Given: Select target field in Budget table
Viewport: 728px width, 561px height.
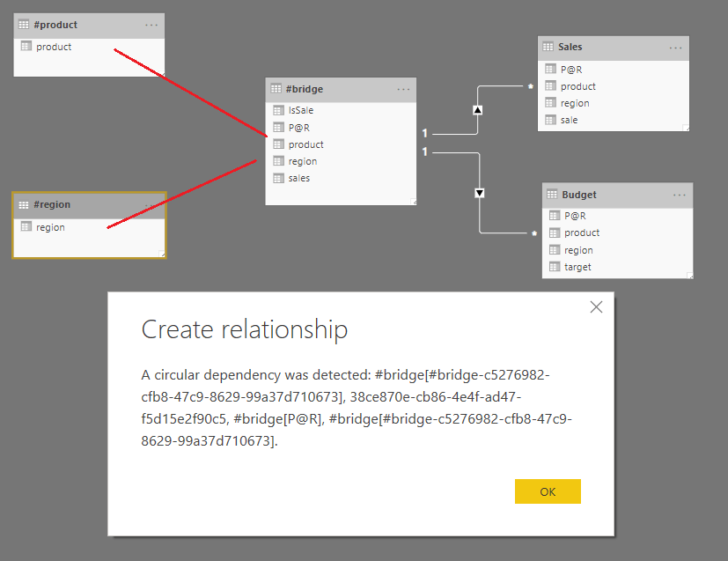Looking at the screenshot, I should pyautogui.click(x=577, y=267).
